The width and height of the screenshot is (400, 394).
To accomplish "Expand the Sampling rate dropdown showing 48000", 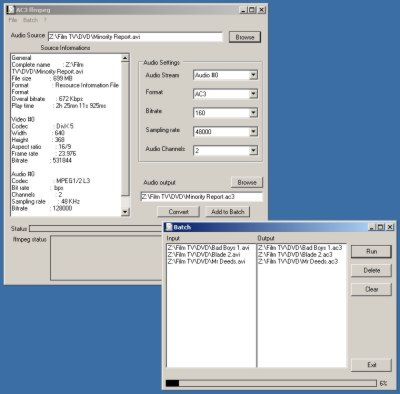I will pos(253,132).
